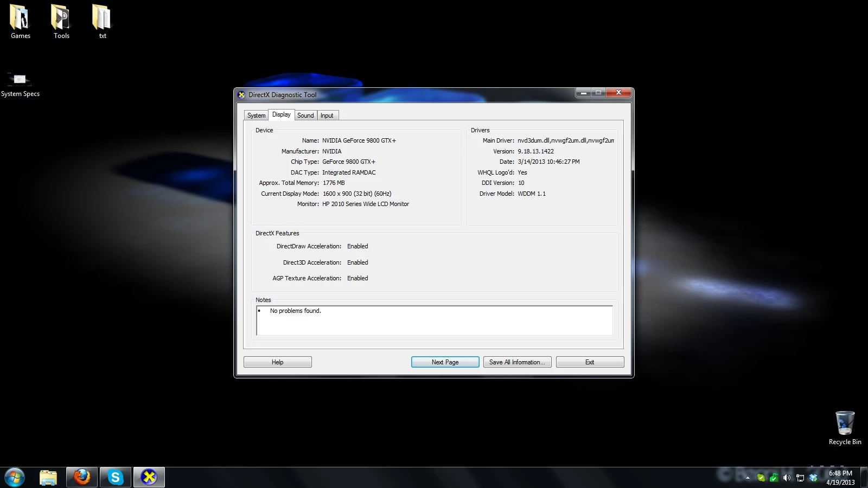Minimize the DirectX Diagnostic Tool window
The height and width of the screenshot is (488, 868).
point(583,93)
